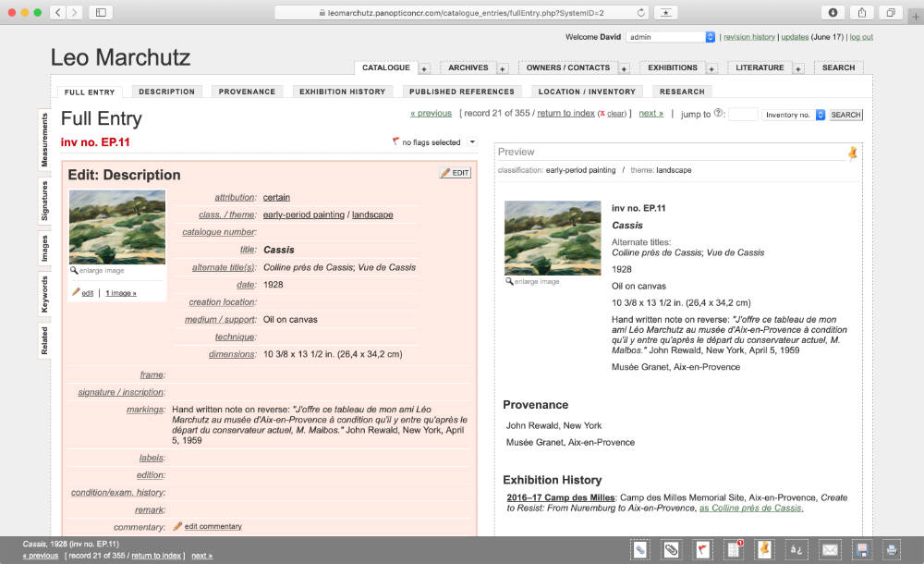
Task: Click next link in bottom status bar
Action: coord(201,556)
